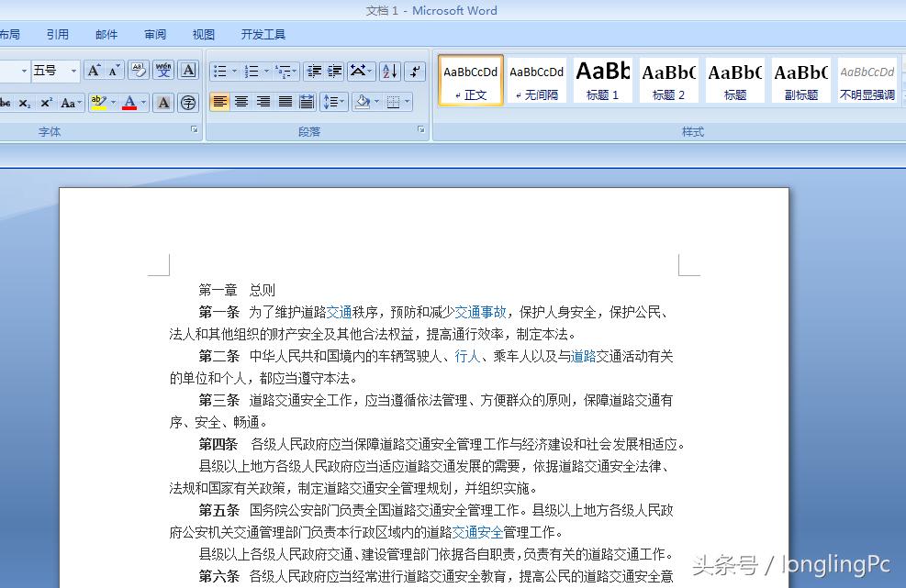Show paragraph marks with the formatting marks icon

click(416, 71)
